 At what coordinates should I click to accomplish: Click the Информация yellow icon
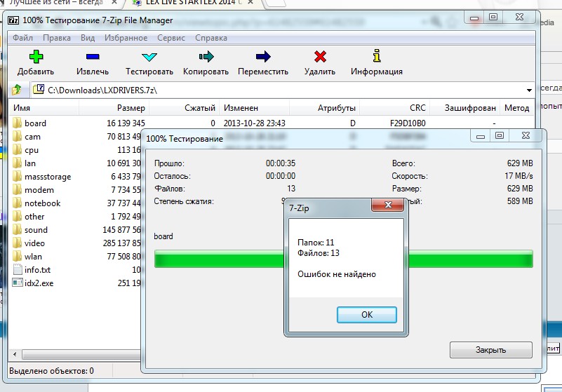377,56
